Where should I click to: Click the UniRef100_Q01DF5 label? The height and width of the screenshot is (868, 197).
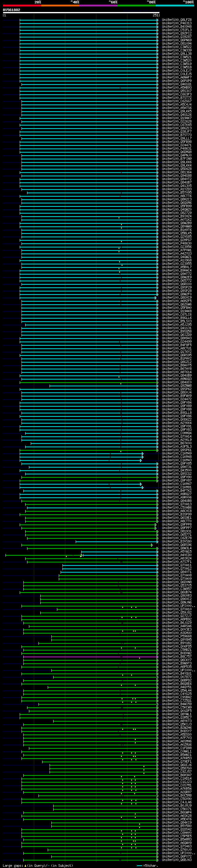click(177, 711)
